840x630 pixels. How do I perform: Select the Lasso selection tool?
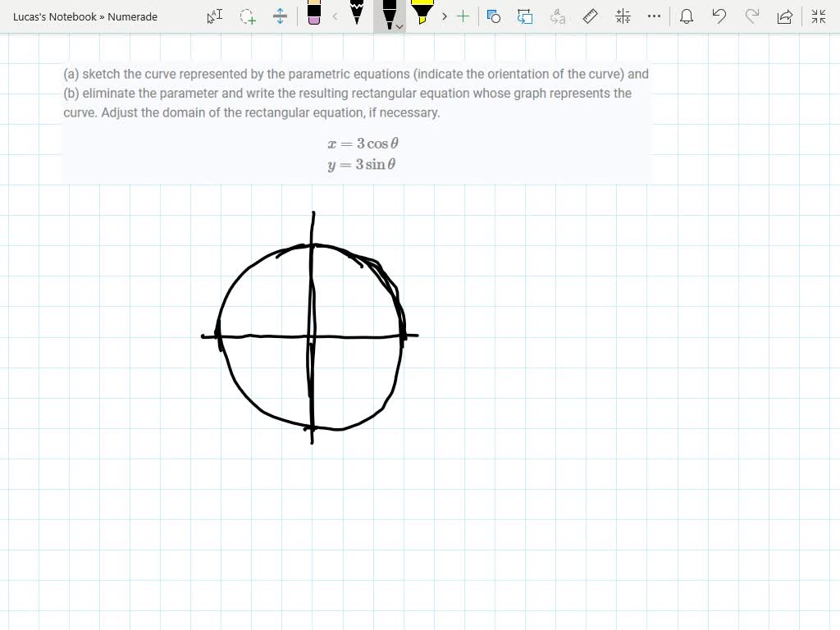[247, 16]
